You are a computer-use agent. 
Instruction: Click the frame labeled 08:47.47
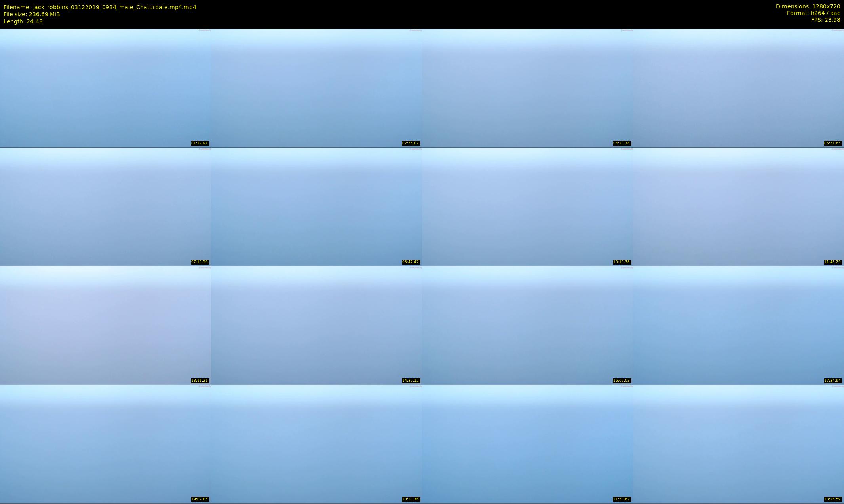[316, 207]
